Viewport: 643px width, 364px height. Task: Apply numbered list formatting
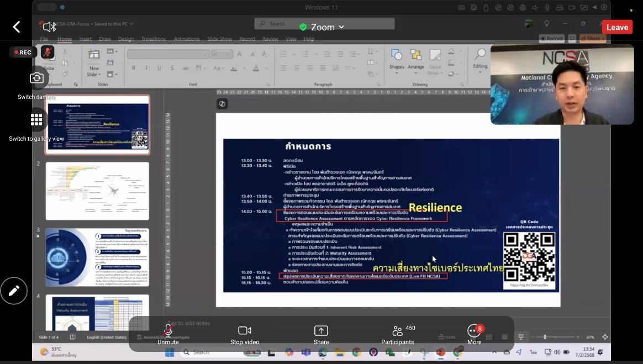[x=305, y=54]
